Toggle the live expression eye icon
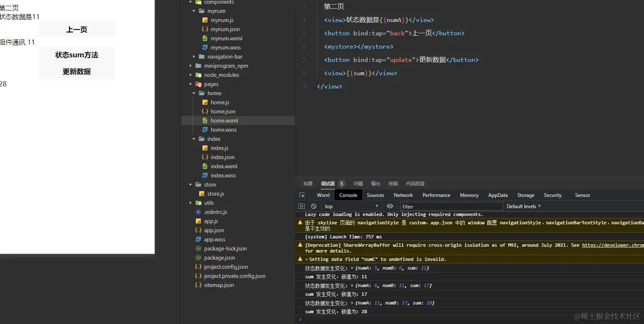Image resolution: width=644 pixels, height=324 pixels. [390, 206]
